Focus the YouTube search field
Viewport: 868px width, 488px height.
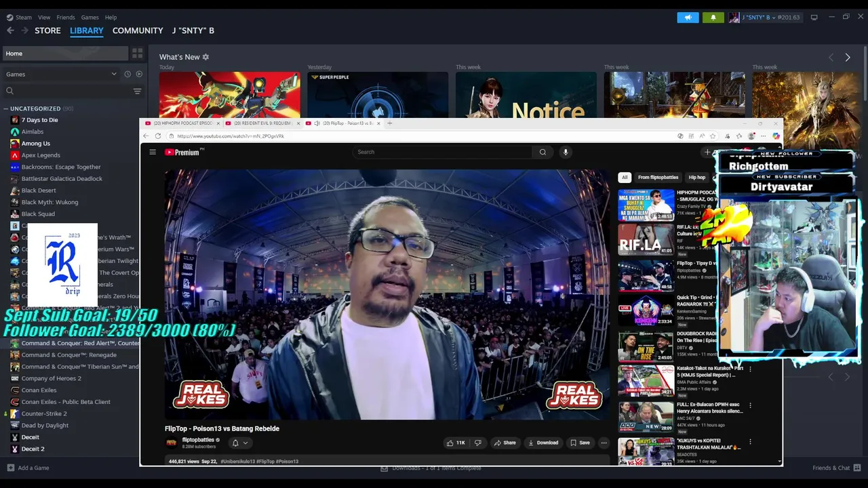[x=442, y=152]
